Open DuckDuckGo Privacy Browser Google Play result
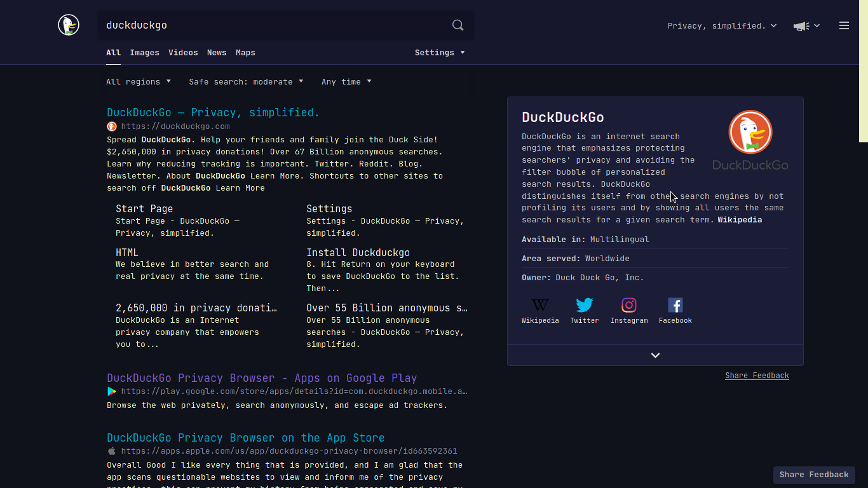868x488 pixels. (x=262, y=378)
